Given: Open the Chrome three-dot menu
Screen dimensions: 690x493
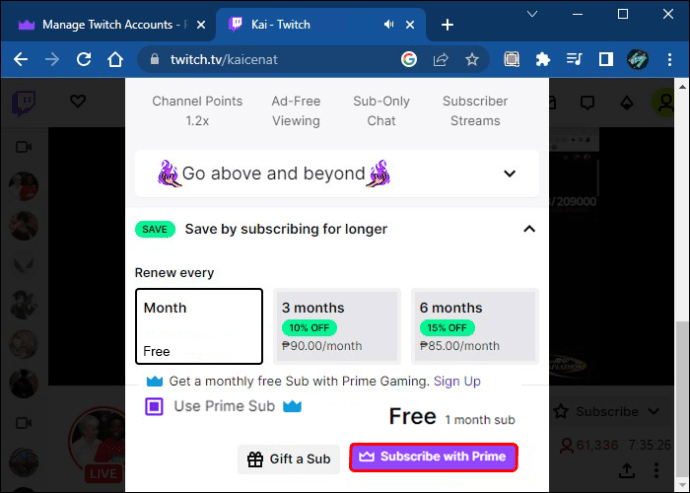Looking at the screenshot, I should click(x=669, y=59).
